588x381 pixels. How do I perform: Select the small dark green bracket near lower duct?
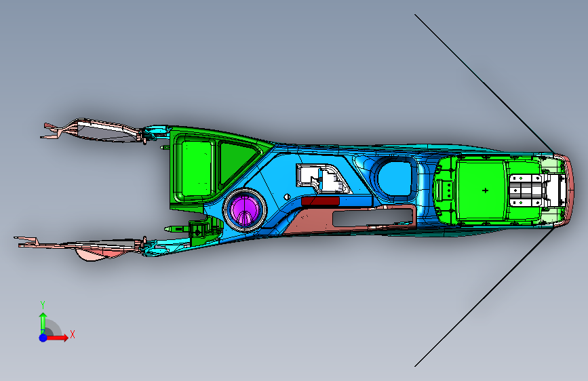tap(198, 231)
